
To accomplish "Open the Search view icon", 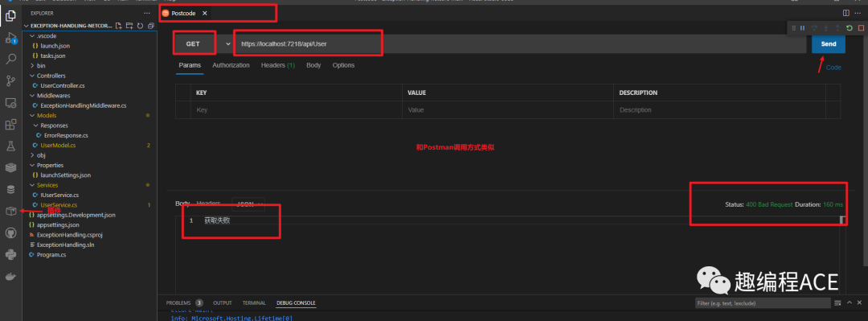I will pos(10,60).
